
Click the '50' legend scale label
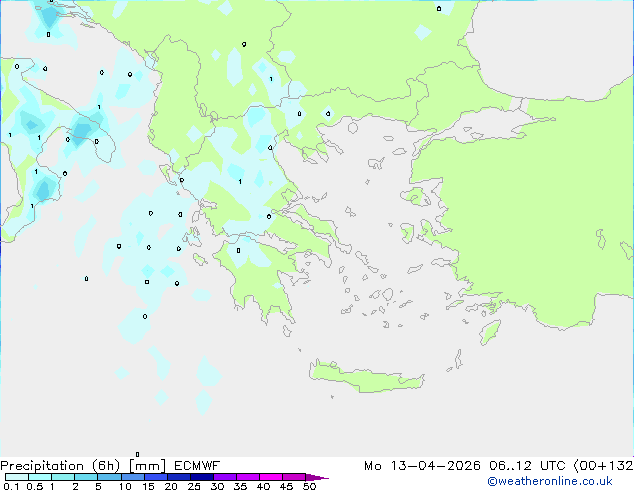pos(309,486)
